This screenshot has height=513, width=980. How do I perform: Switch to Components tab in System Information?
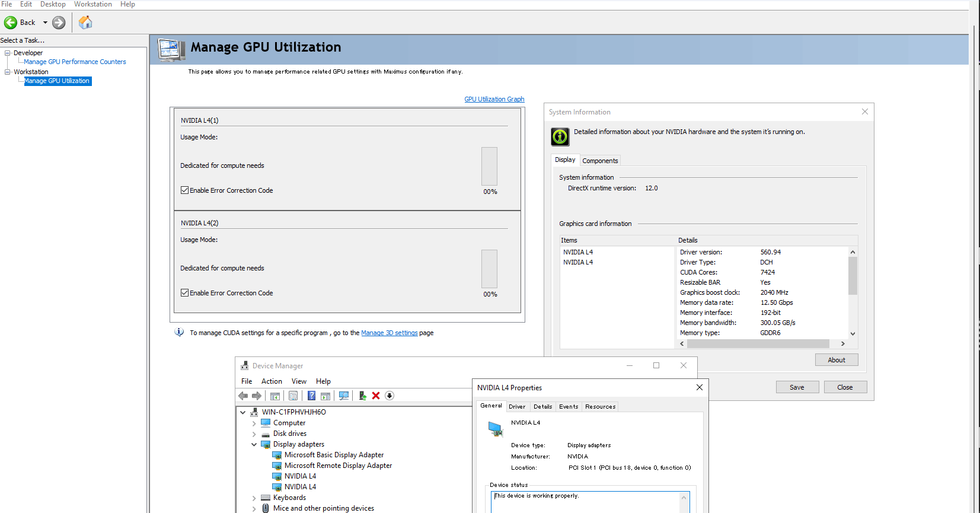point(600,161)
